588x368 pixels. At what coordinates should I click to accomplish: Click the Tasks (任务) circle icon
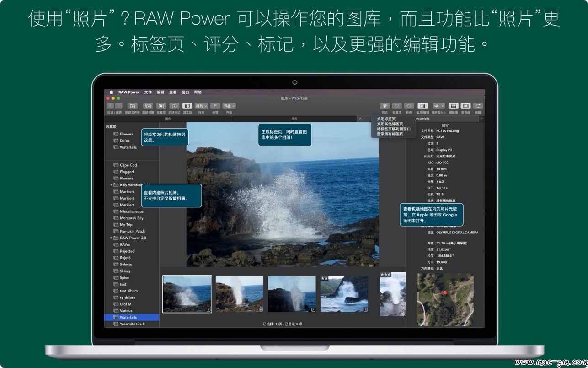point(409,106)
